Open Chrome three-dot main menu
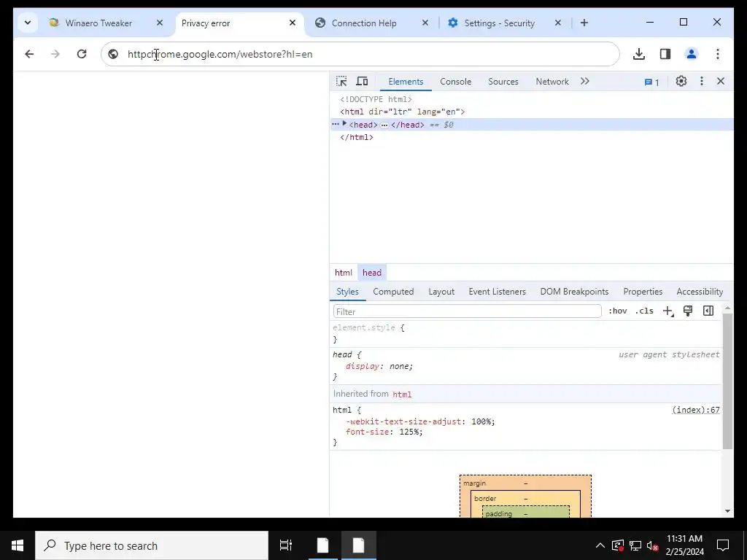Viewport: 747px width, 560px height. click(x=718, y=54)
